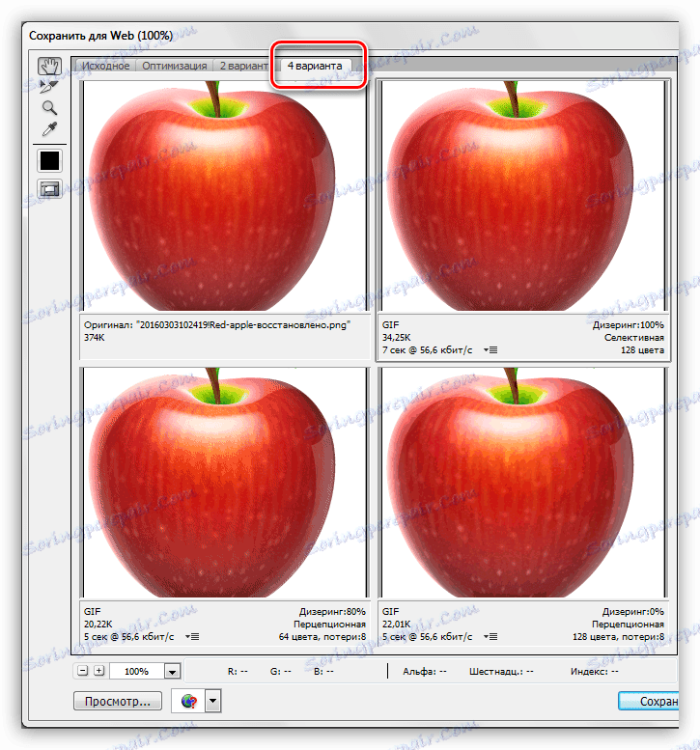Viewport: 700px width, 750px height.
Task: Click the 128 цвета, потери:8 text
Action: (618, 637)
